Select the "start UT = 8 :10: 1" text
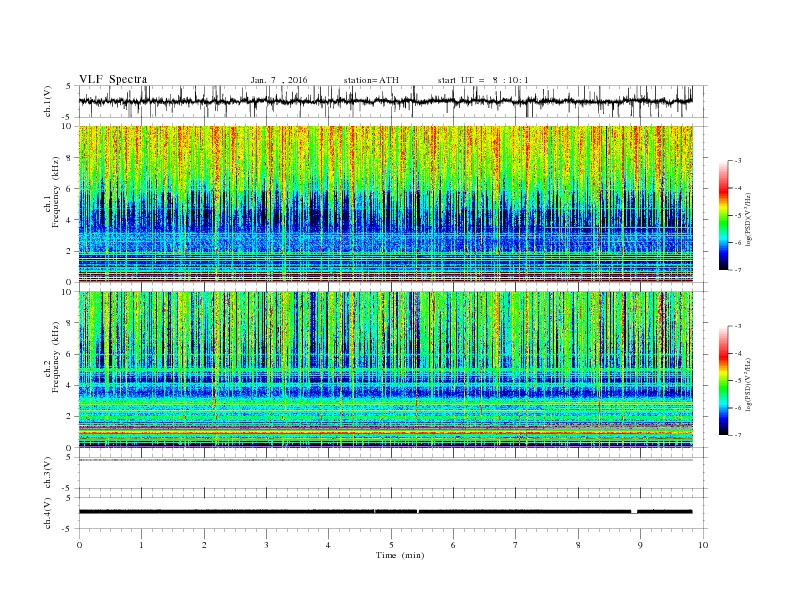Image resolution: width=792 pixels, height=612 pixels. click(x=483, y=80)
